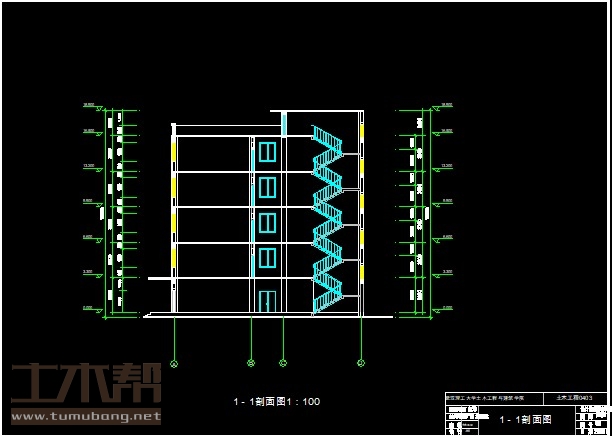612x436 pixels.
Task: Select the ground floor cyan door
Action: coord(267,300)
